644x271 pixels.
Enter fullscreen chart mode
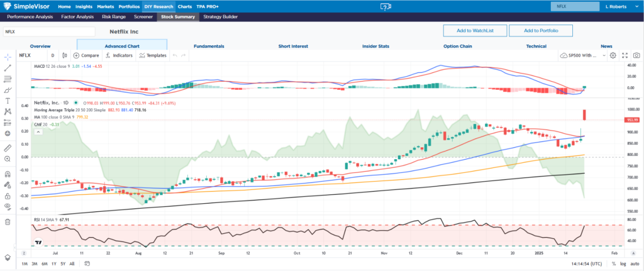(x=625, y=55)
